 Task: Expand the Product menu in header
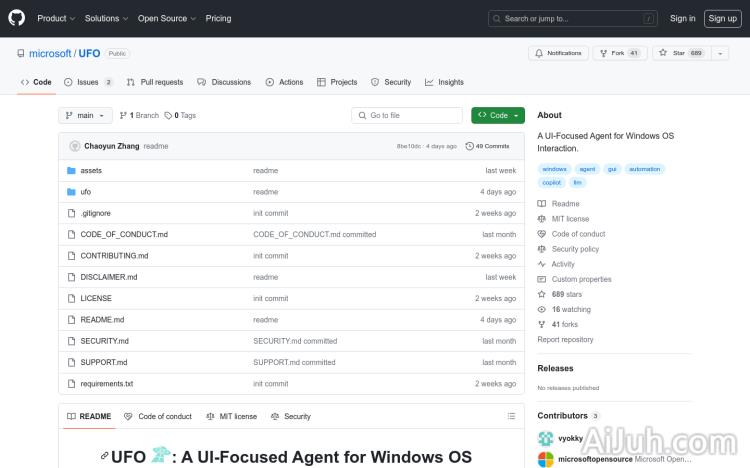[x=55, y=18]
